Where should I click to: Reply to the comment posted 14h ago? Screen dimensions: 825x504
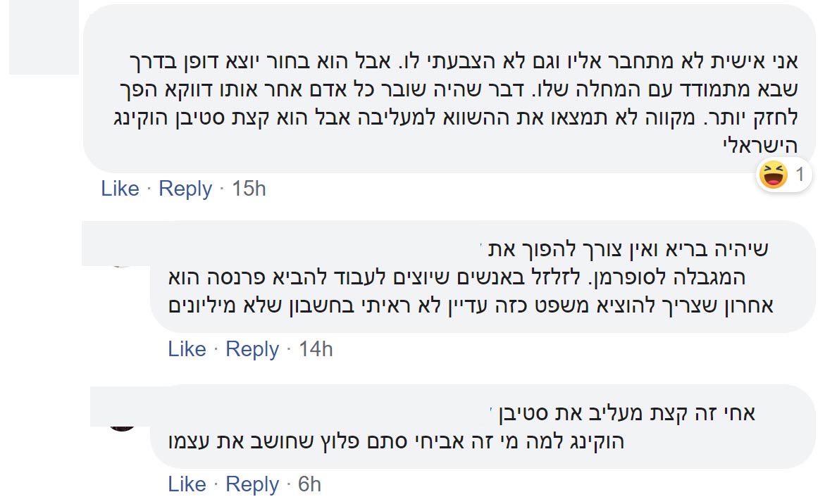252,349
